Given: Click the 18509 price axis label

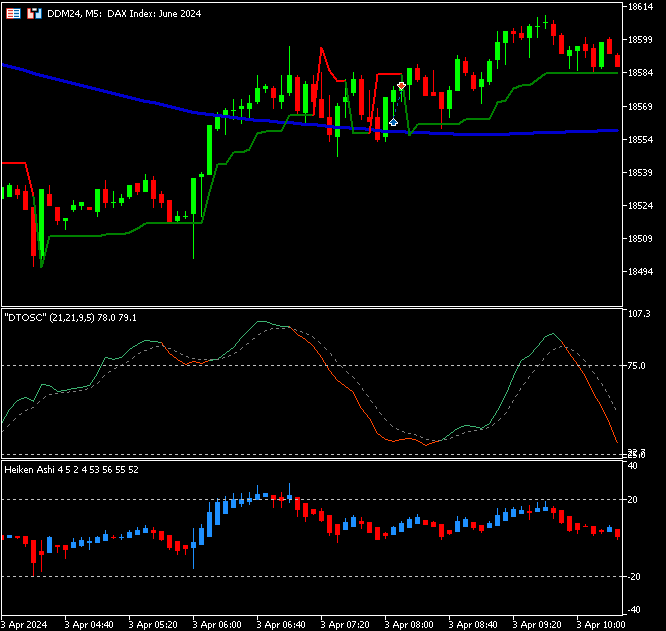Looking at the screenshot, I should (x=640, y=239).
